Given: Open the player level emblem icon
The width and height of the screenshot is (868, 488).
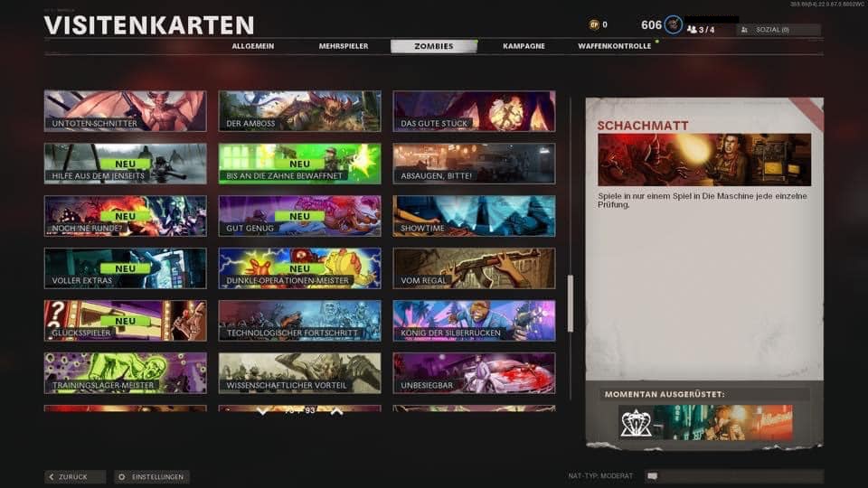Looking at the screenshot, I should (674, 24).
